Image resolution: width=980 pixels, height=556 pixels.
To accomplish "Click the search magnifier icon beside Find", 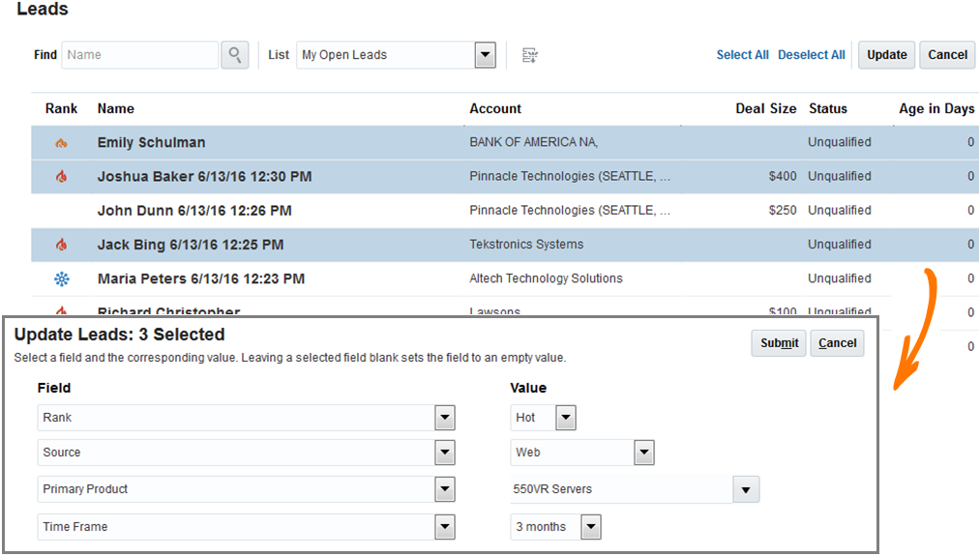I will [x=235, y=55].
